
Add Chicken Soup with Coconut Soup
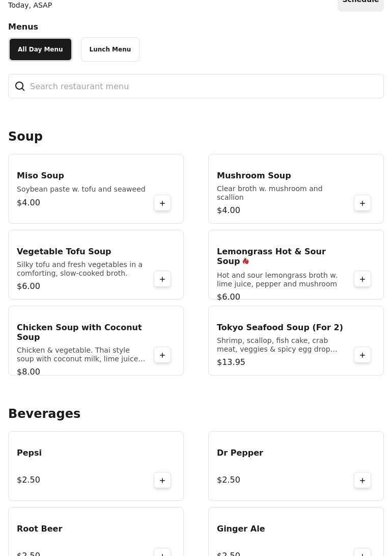(x=162, y=355)
